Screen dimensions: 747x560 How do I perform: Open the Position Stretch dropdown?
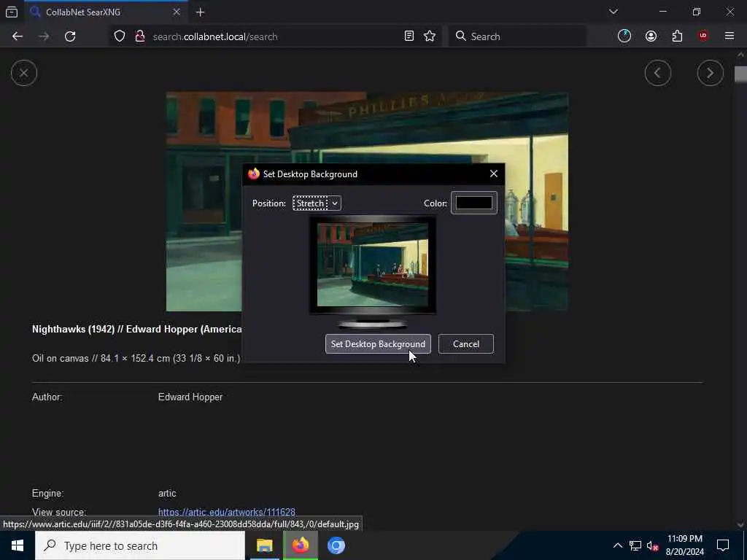(317, 203)
